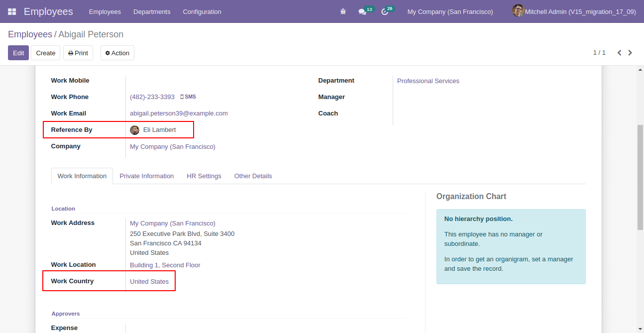Click the debug bug icon
This screenshot has width=644, height=333.
click(343, 11)
